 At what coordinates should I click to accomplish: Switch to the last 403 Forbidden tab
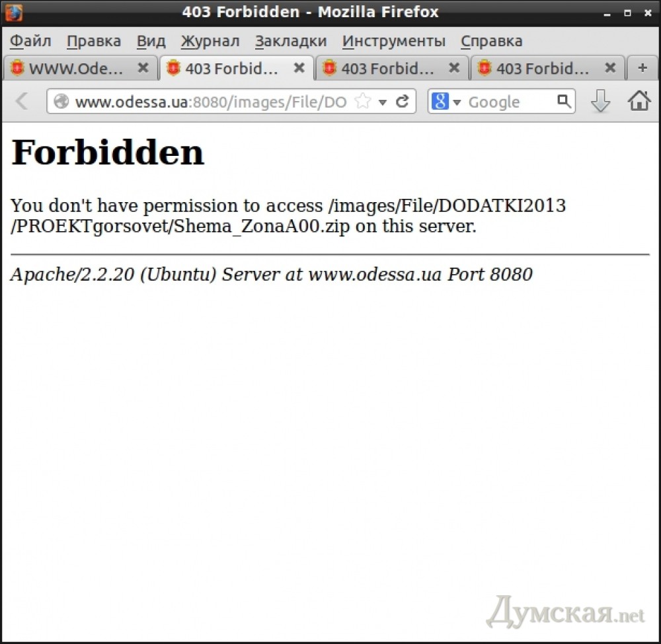coord(542,68)
